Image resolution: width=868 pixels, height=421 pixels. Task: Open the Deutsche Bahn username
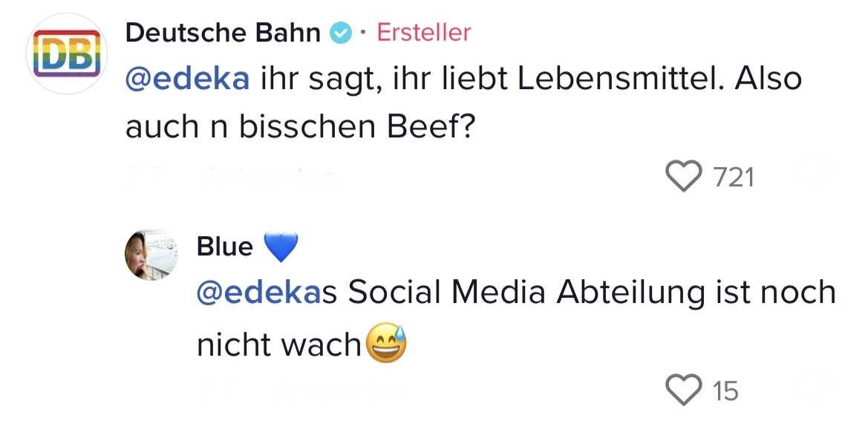[x=223, y=33]
